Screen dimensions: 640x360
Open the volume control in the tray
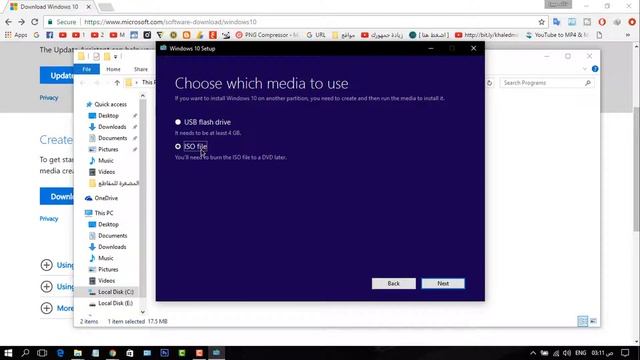pos(567,353)
